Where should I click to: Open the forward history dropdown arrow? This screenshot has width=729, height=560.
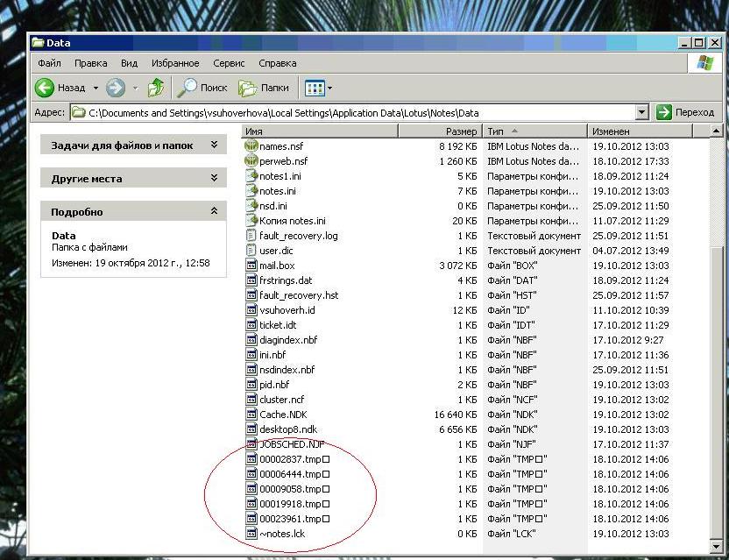pos(135,88)
